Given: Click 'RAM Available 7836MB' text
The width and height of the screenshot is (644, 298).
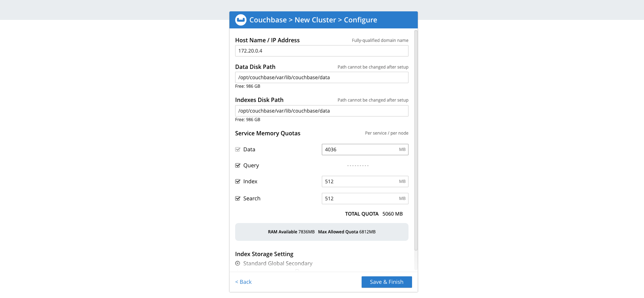Looking at the screenshot, I should [291, 232].
